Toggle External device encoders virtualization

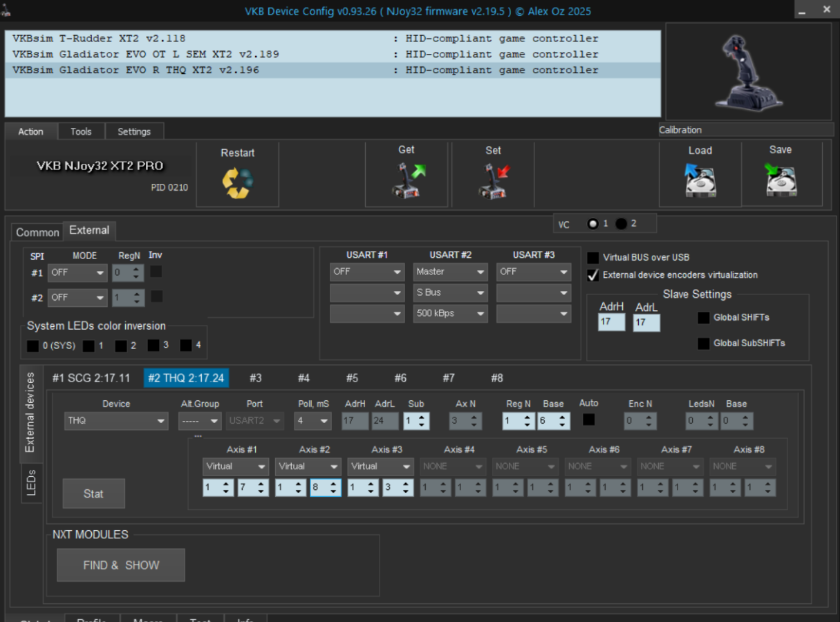click(x=592, y=275)
